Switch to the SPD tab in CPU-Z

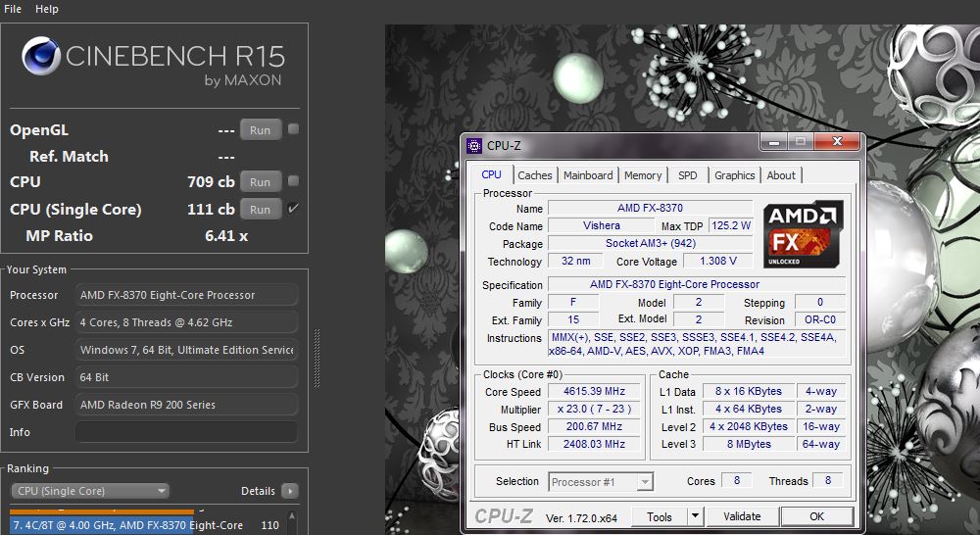(688, 175)
